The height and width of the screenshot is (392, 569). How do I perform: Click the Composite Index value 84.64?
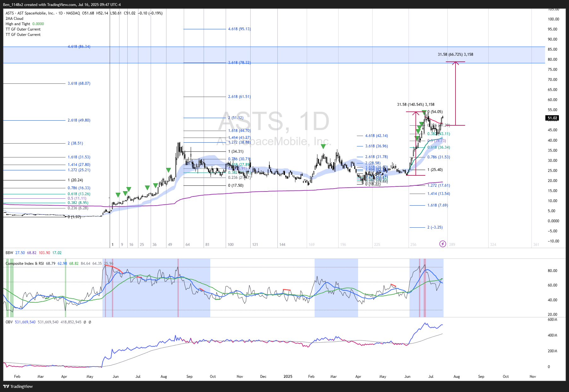pos(85,264)
